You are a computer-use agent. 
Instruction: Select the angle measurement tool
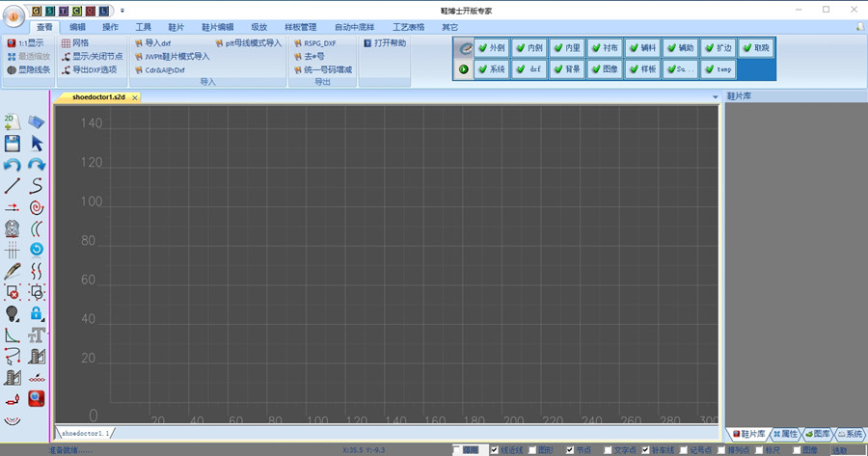click(13, 335)
